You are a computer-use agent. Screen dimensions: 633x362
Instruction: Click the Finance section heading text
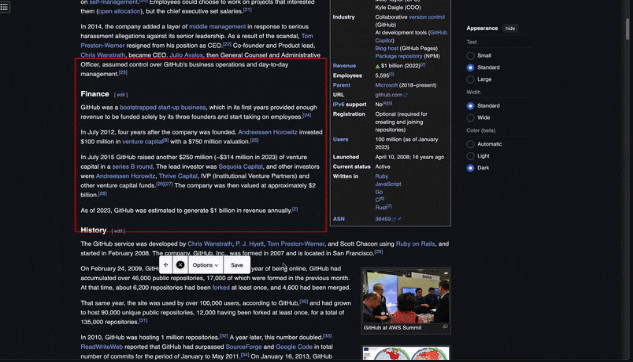pyautogui.click(x=95, y=94)
